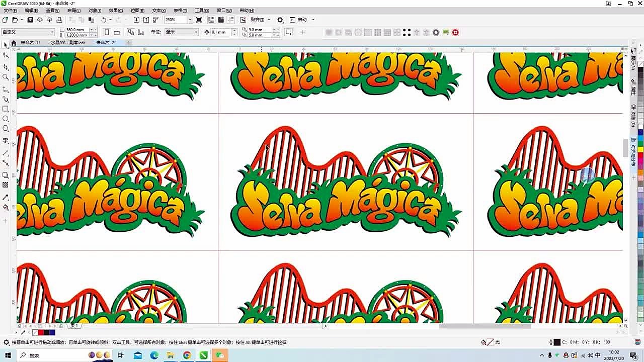Image resolution: width=644 pixels, height=362 pixels.
Task: Select the Crop tool
Action: [x=6, y=67]
